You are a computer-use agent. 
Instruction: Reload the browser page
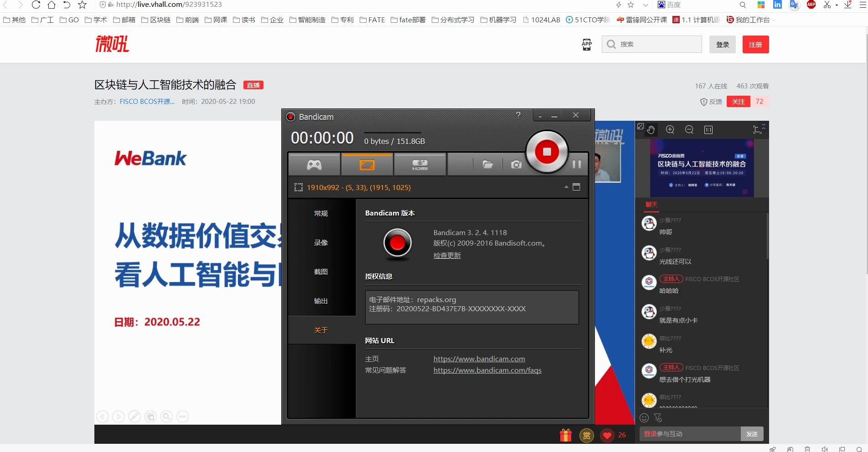[x=36, y=5]
